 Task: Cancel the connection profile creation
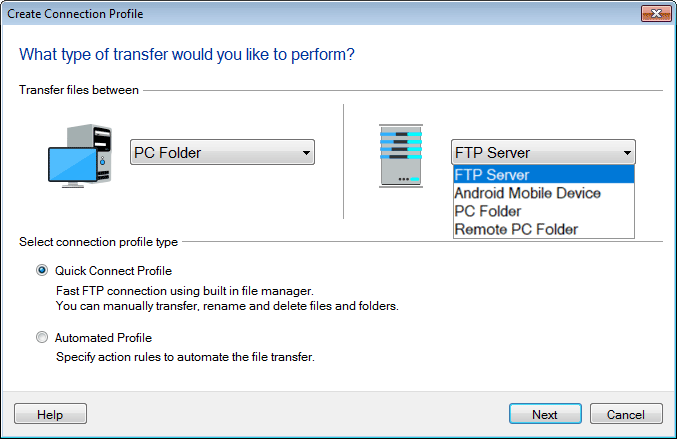[626, 414]
